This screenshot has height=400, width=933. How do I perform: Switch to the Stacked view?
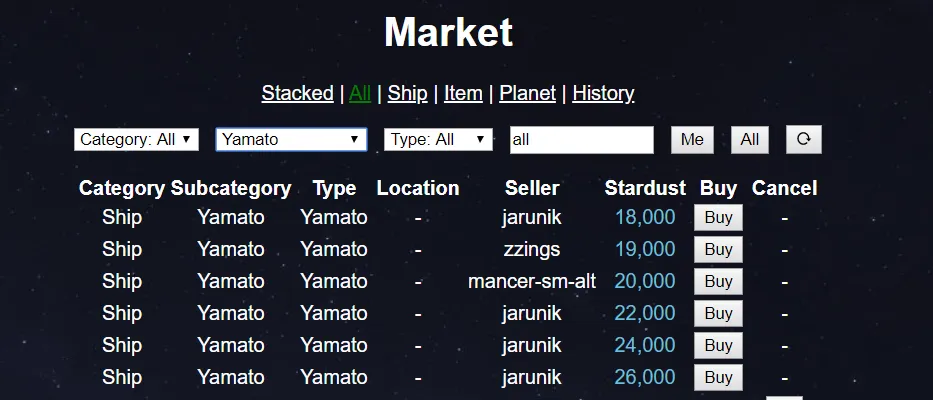point(297,93)
